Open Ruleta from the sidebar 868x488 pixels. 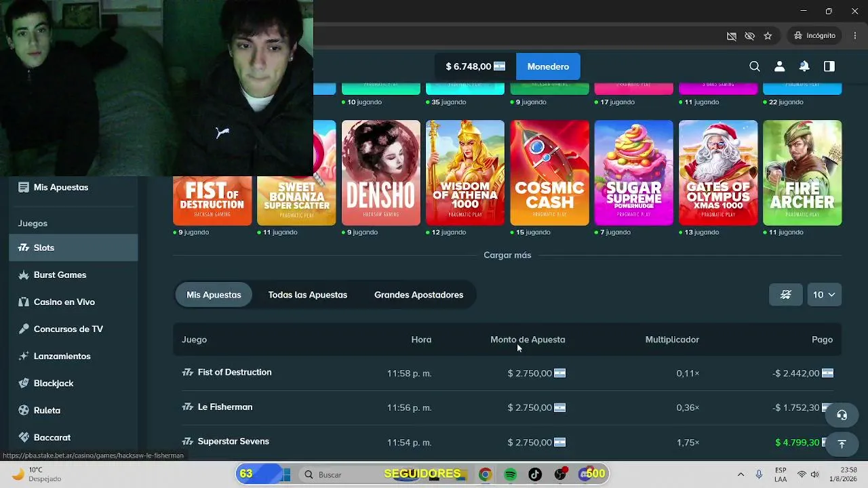[x=73, y=410]
